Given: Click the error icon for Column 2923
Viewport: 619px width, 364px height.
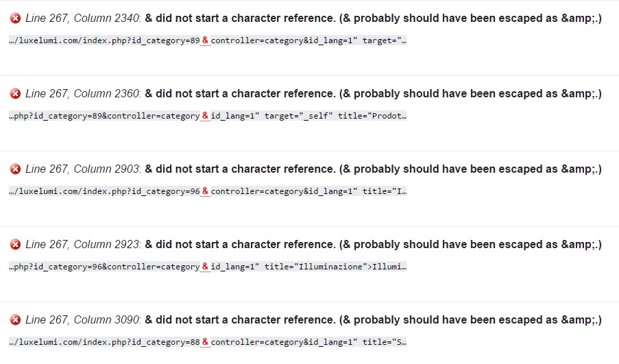Looking at the screenshot, I should (x=15, y=244).
